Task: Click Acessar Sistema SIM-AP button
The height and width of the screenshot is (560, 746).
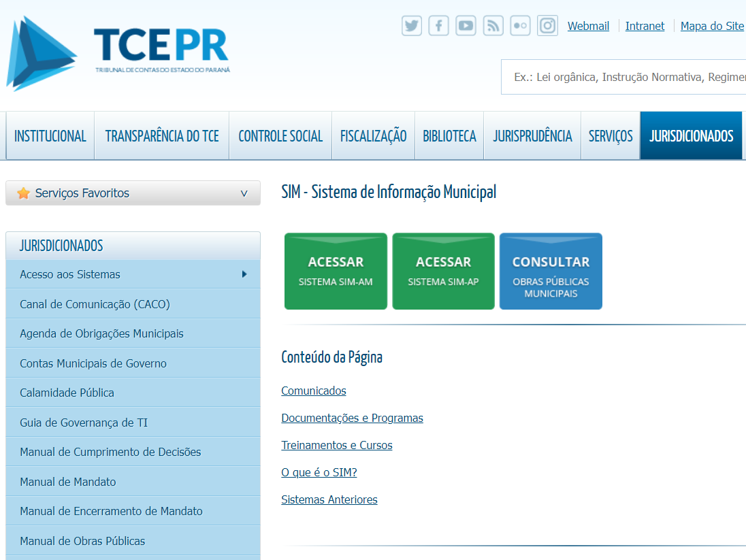Action: (443, 271)
